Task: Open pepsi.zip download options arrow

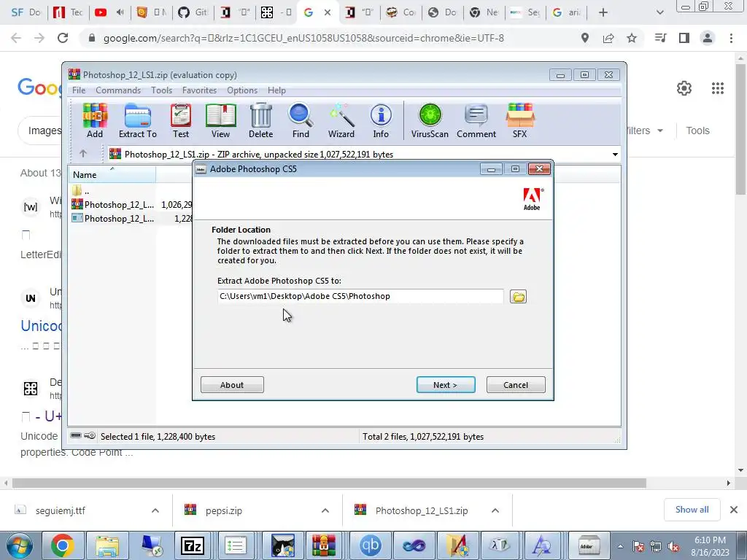Action: tap(325, 510)
